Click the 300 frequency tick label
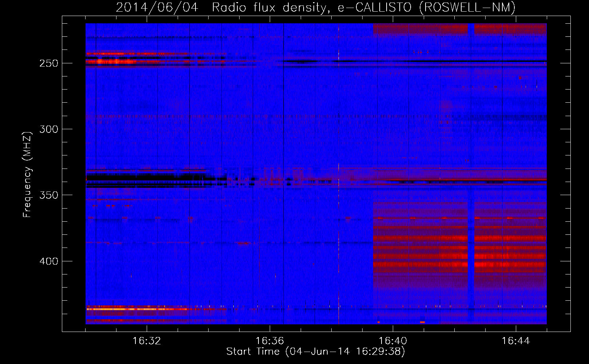 [x=49, y=129]
